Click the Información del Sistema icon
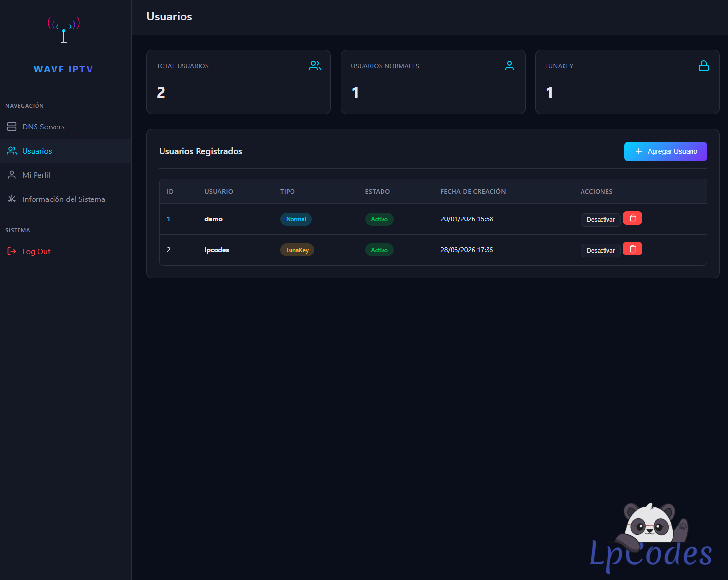 click(x=12, y=199)
